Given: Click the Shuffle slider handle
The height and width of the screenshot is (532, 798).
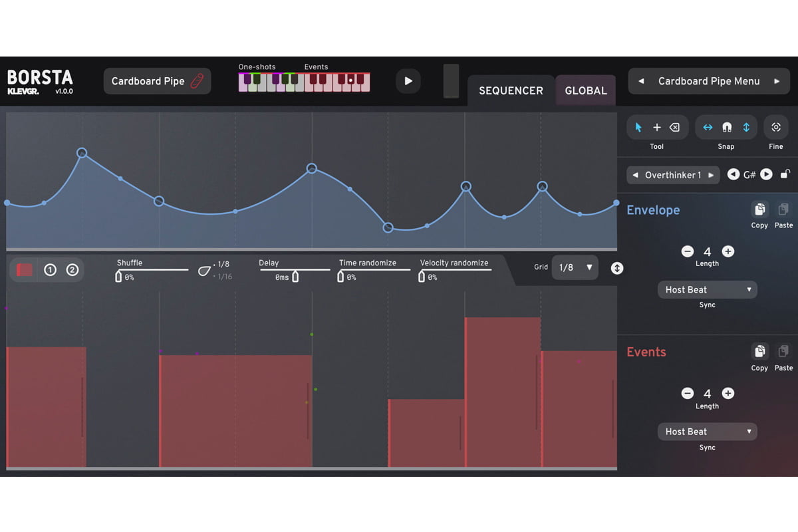Looking at the screenshot, I should click(x=118, y=276).
